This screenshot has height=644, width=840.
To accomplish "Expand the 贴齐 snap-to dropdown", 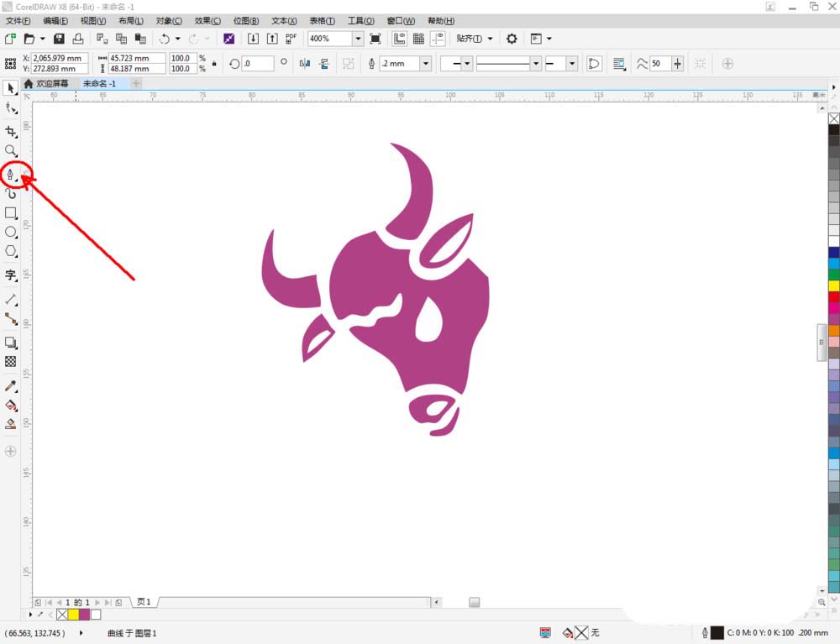I will coord(491,39).
